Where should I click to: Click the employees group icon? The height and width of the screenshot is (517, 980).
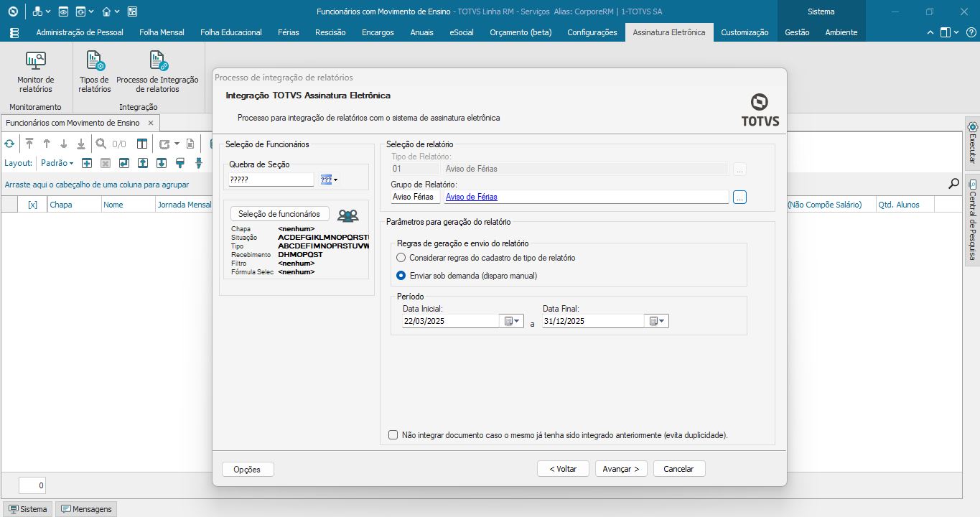tap(347, 215)
